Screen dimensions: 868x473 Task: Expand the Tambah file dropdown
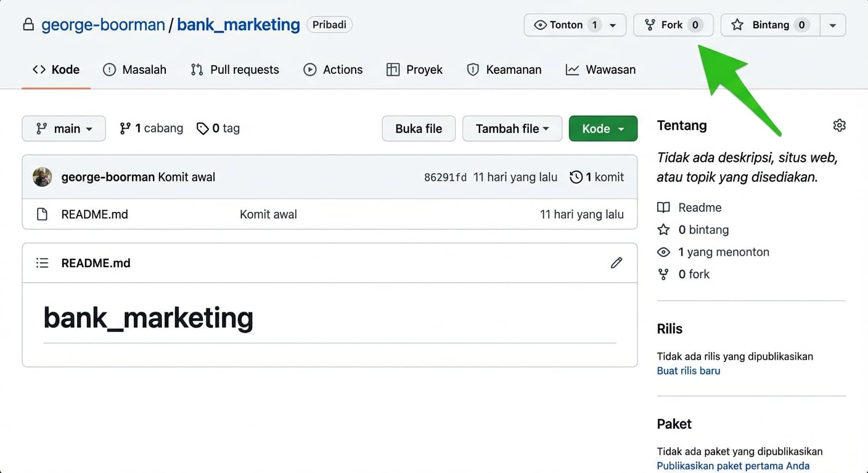(512, 129)
